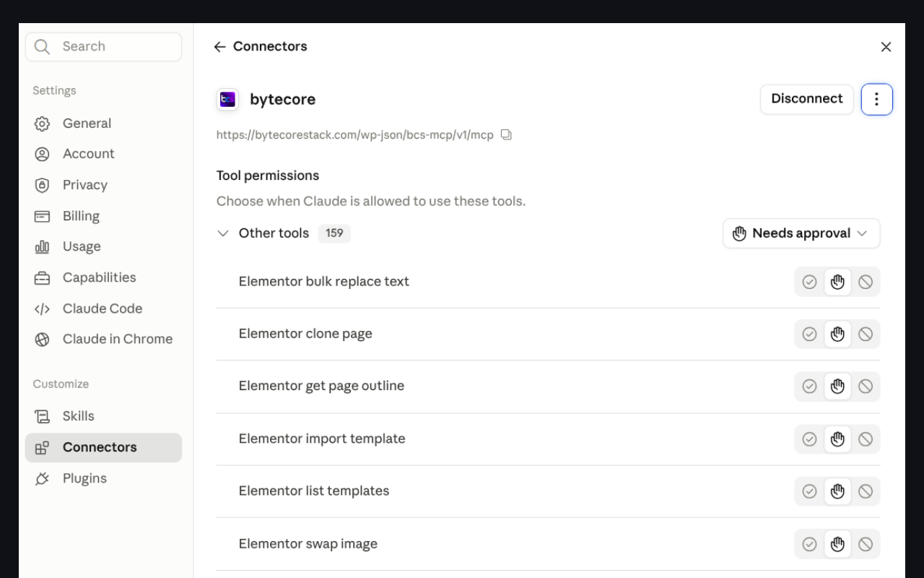
Task: Always allow Elementor import template
Action: tap(809, 439)
